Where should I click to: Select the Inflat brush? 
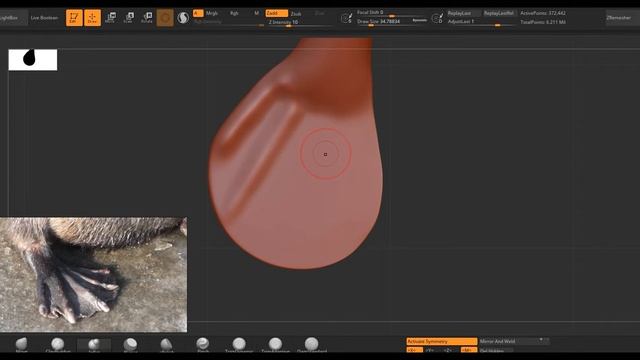pos(94,345)
